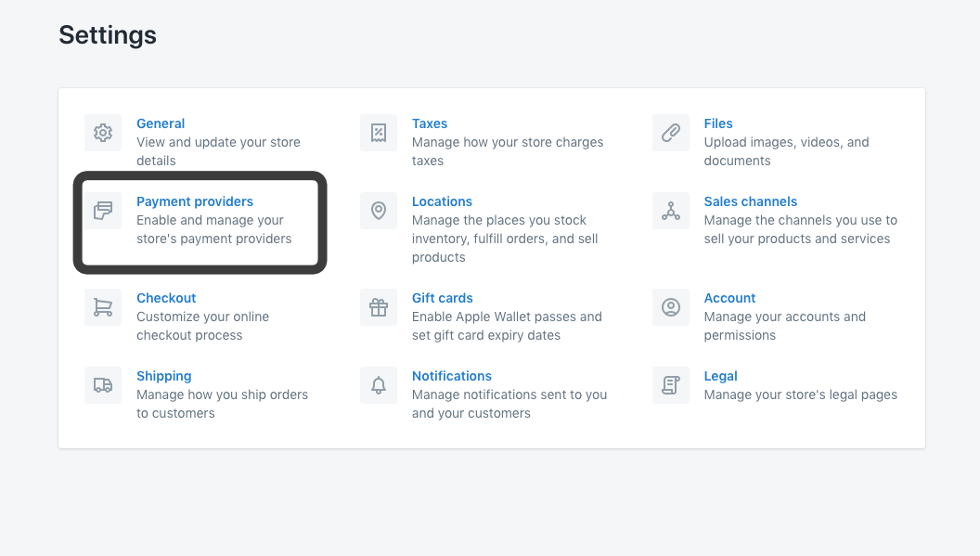Open the General settings link
This screenshot has width=980, height=556.
point(161,123)
